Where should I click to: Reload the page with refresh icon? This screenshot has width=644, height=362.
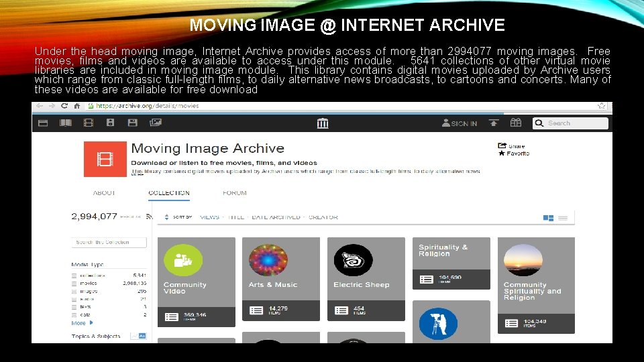64,106
